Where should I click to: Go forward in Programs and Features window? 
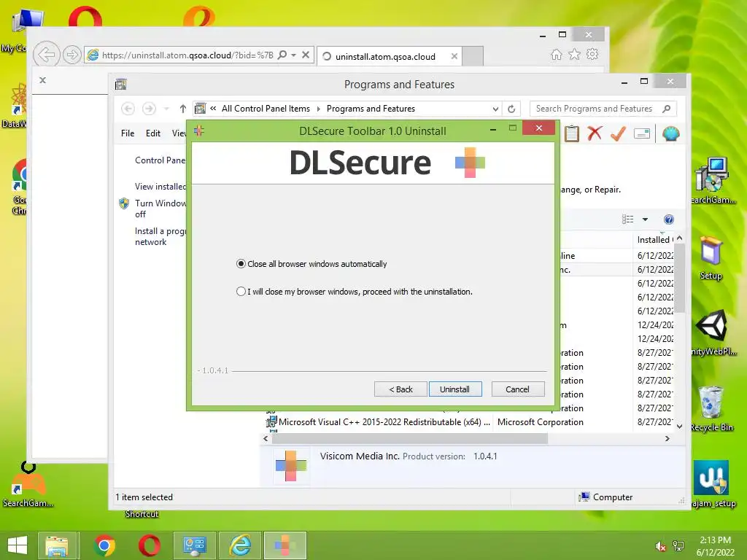[149, 109]
